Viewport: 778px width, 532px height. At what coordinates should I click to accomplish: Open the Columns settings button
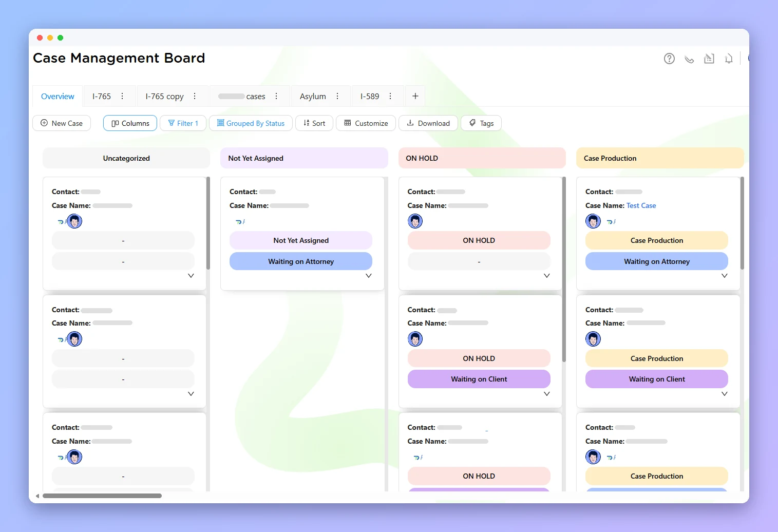click(x=130, y=123)
